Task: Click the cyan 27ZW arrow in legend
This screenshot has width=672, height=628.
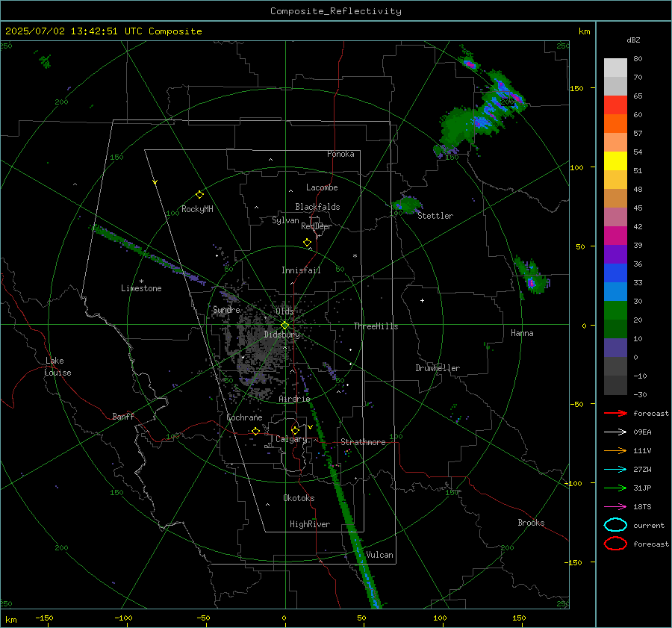Action: (615, 470)
